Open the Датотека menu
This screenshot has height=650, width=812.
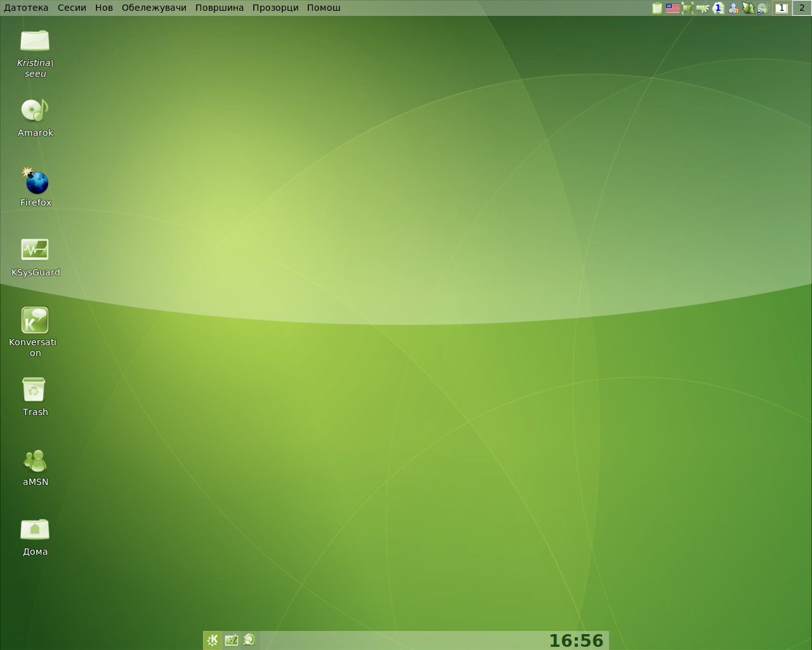pos(26,8)
